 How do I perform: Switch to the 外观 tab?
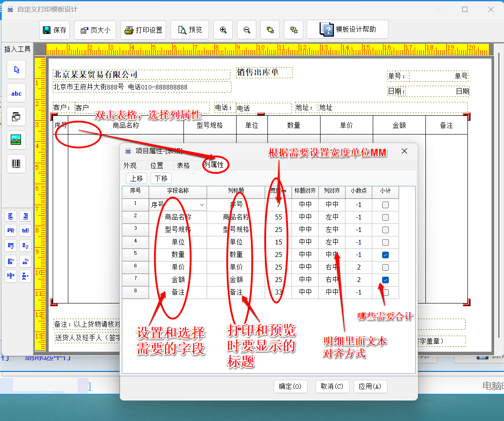130,165
